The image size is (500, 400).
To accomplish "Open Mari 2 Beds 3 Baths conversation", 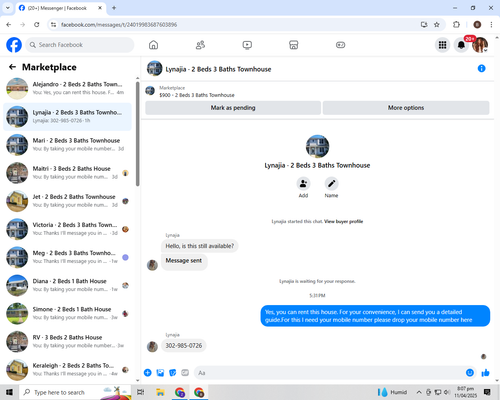I will (x=68, y=145).
